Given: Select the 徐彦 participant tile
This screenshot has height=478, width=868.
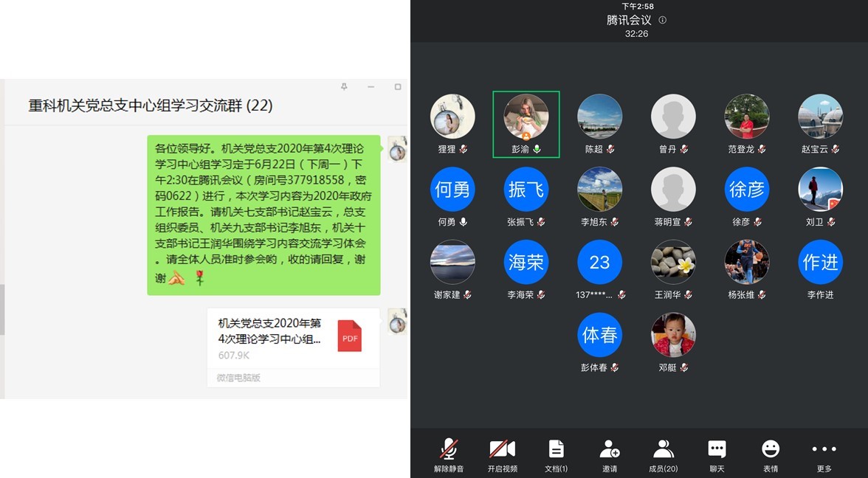Looking at the screenshot, I should click(x=747, y=189).
